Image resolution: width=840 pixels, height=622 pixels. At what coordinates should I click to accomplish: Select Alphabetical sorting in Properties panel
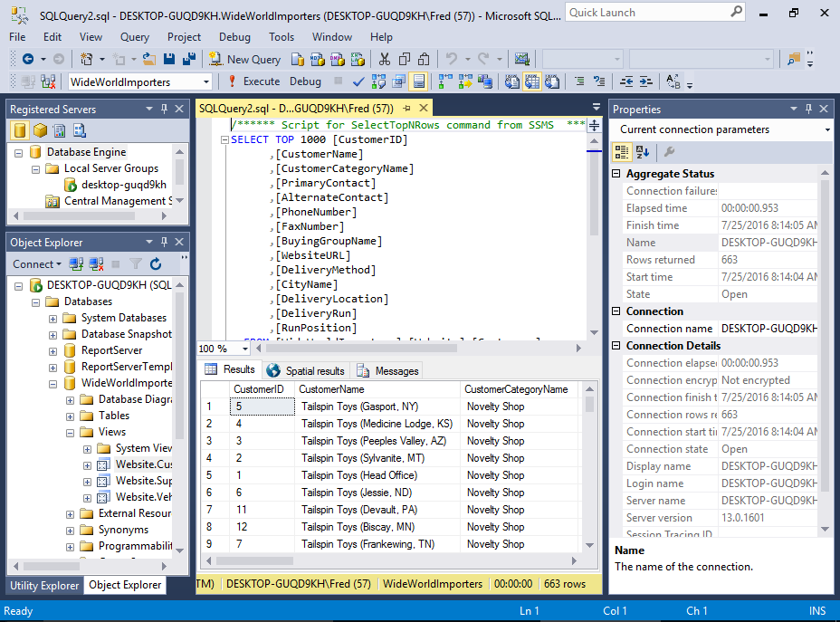(x=642, y=150)
